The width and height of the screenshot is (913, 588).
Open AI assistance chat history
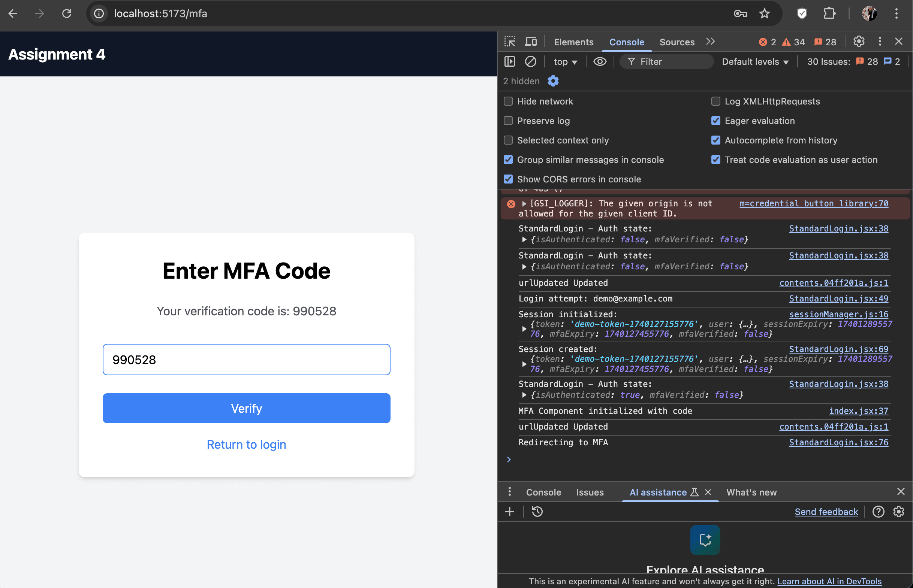point(537,512)
